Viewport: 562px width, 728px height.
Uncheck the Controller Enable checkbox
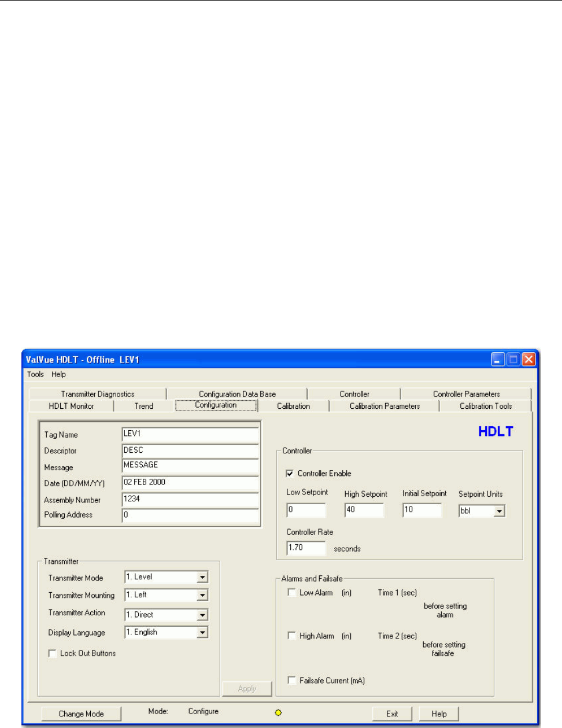pos(290,474)
